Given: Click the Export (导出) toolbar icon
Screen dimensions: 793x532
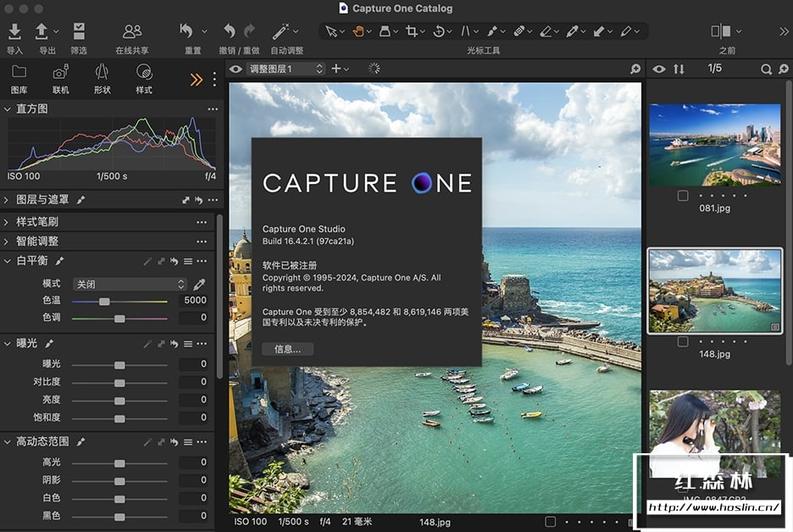Looking at the screenshot, I should (x=42, y=32).
